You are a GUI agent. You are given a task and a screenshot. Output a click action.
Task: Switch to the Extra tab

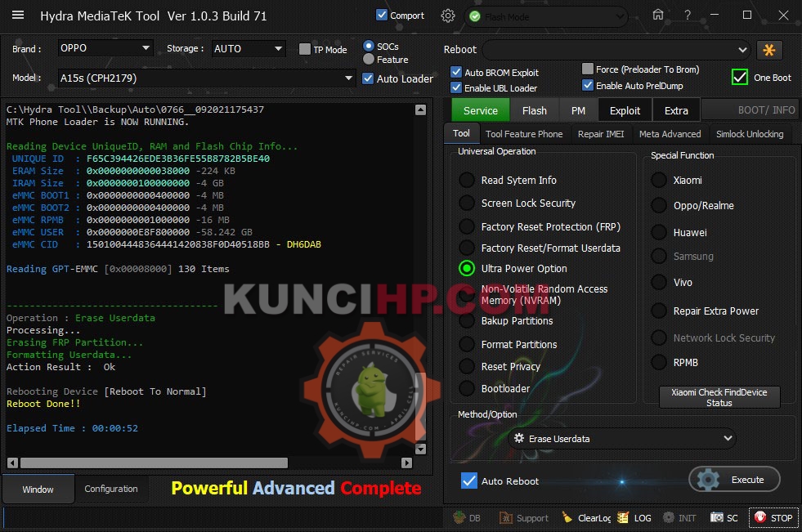(x=676, y=110)
